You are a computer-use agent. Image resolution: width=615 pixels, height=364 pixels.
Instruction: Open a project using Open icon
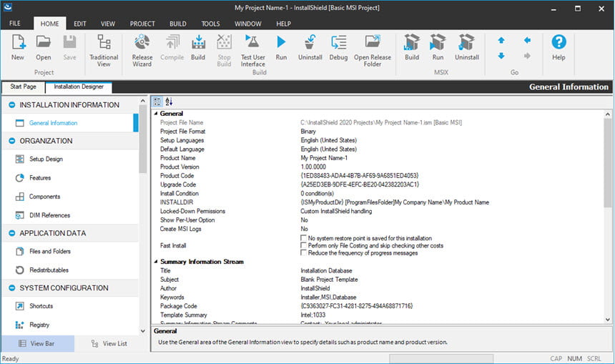point(43,47)
